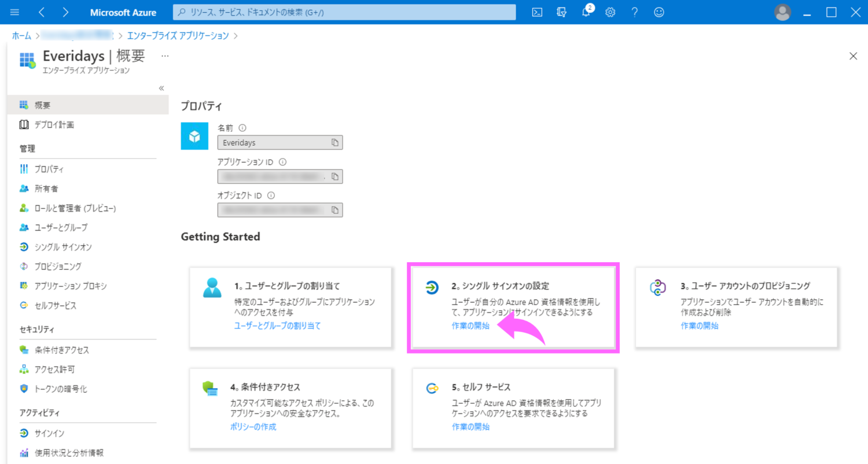
Task: Open the notifications bell icon
Action: point(586,12)
